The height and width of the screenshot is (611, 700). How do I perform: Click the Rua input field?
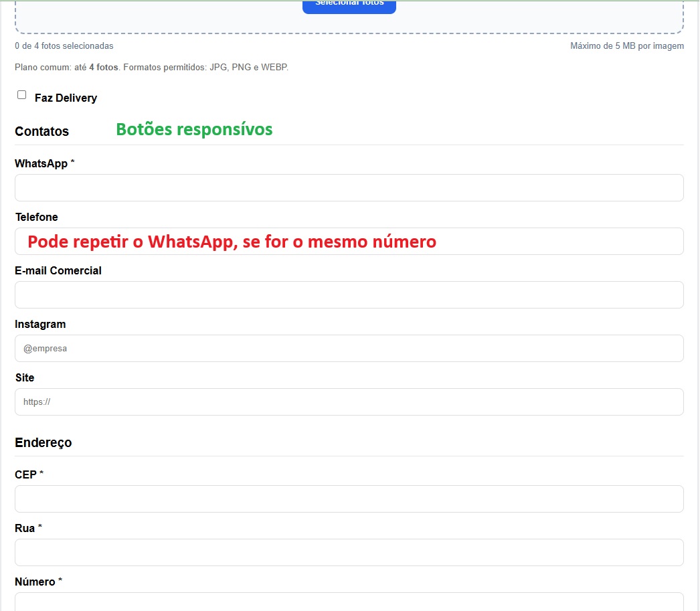(349, 553)
